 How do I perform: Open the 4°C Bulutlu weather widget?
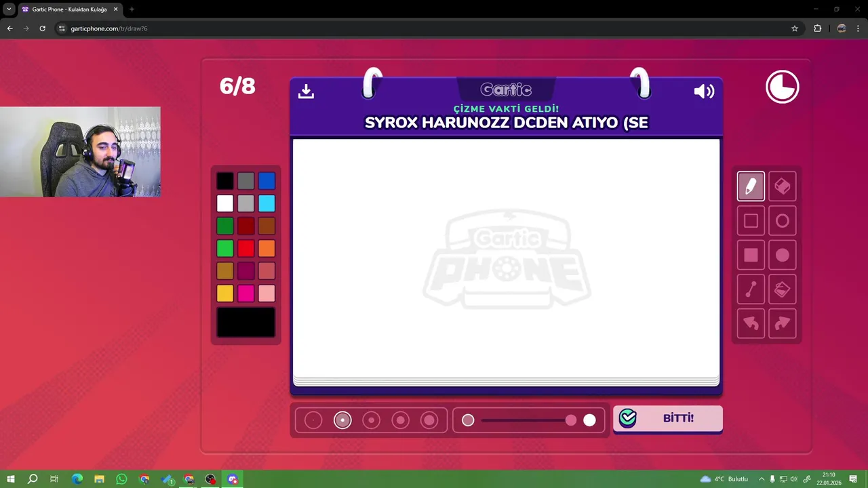[x=724, y=479]
